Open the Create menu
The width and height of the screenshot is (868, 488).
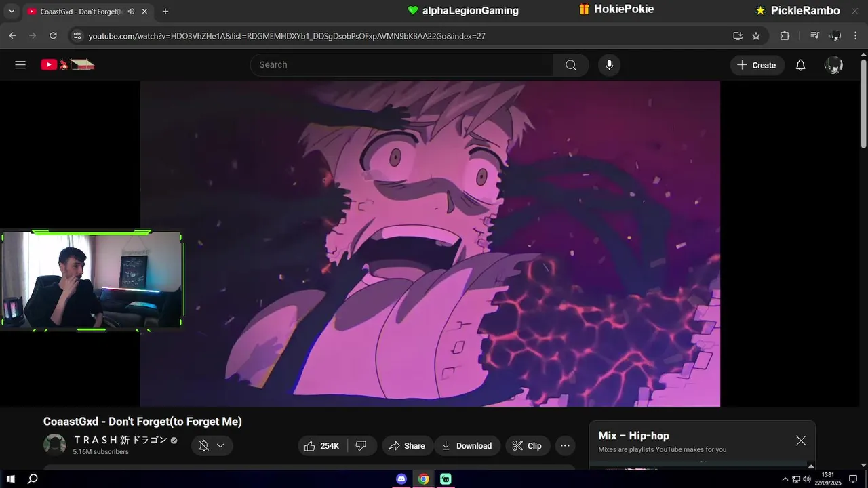(757, 65)
